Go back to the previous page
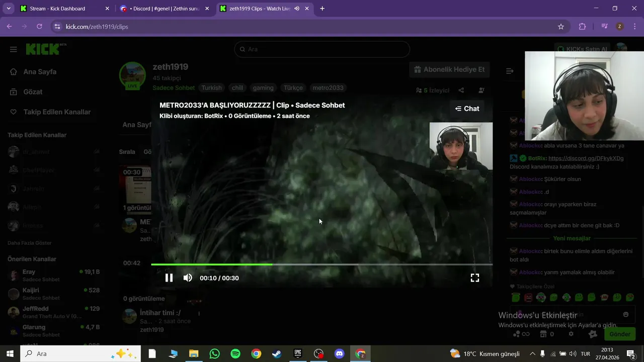 [9, 27]
